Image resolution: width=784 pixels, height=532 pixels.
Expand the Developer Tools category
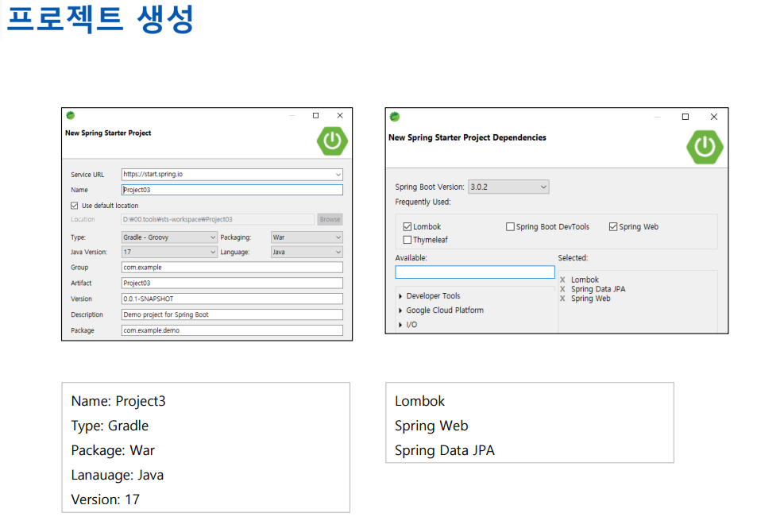tap(400, 296)
